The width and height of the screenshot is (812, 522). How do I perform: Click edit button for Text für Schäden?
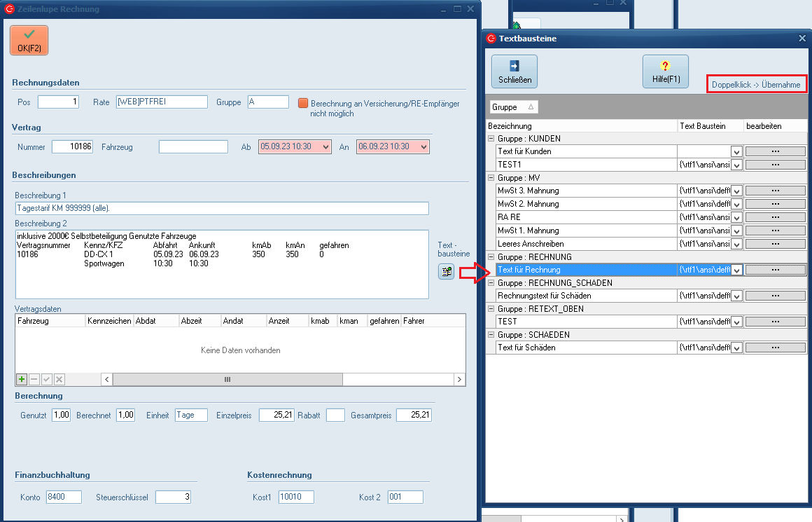[x=775, y=348]
